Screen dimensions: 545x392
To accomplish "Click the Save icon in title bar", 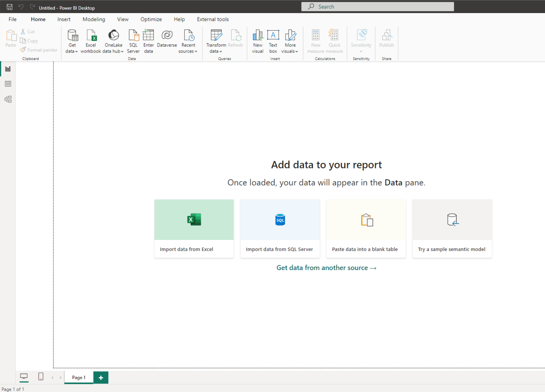I will click(9, 7).
